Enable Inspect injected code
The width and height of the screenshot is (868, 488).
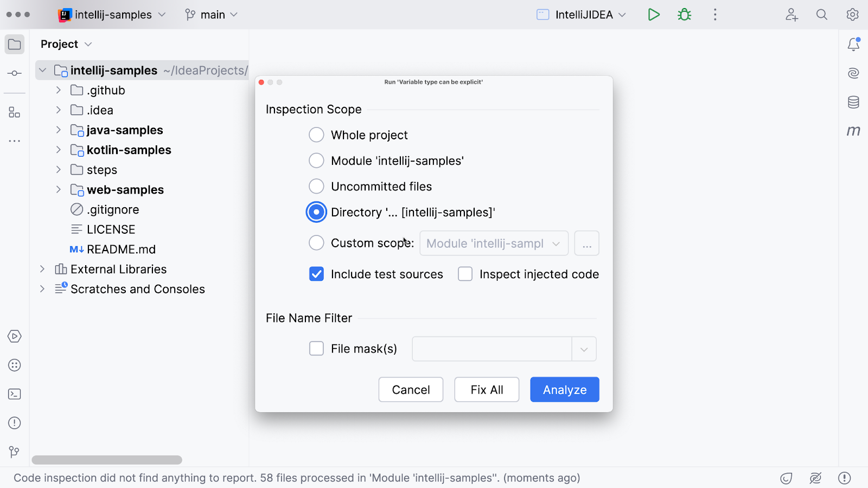[465, 274]
